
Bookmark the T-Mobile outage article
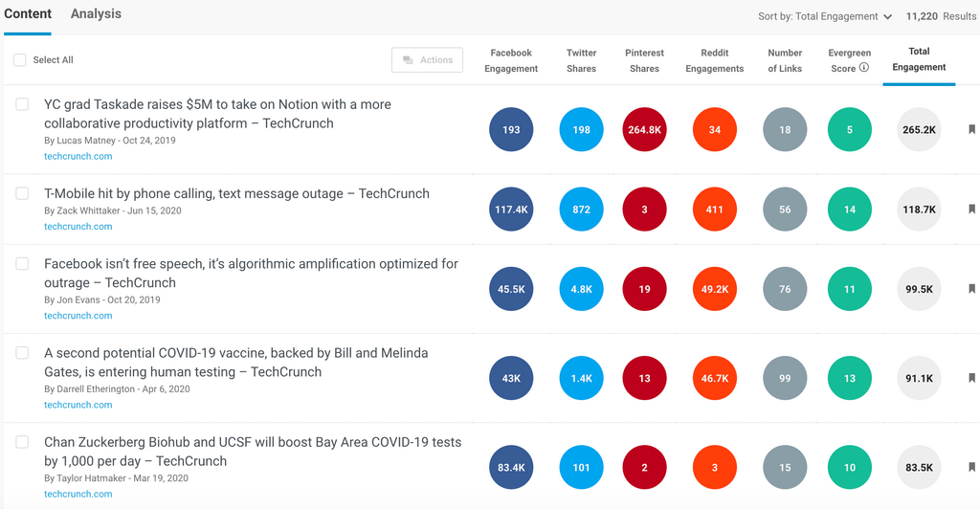971,210
